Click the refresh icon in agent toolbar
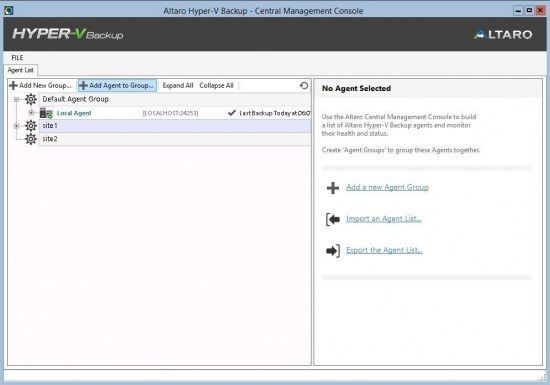Image resolution: width=550 pixels, height=385 pixels. pyautogui.click(x=304, y=85)
